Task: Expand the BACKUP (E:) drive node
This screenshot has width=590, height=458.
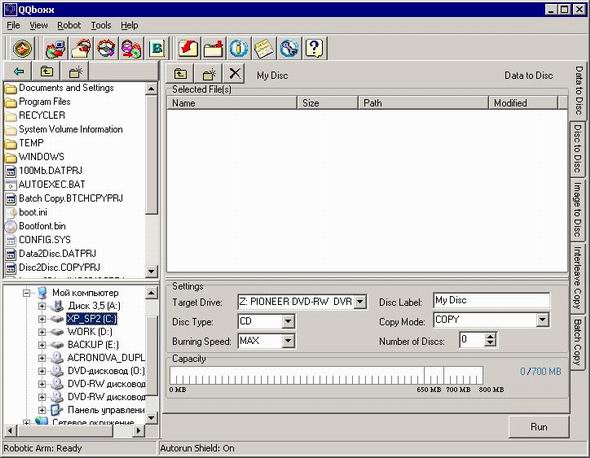Action: [42, 345]
